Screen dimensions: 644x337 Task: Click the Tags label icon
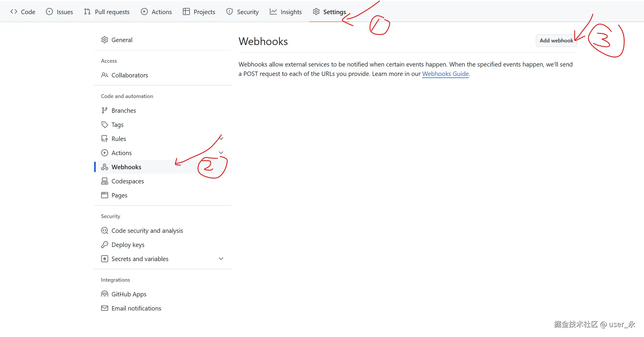coord(104,124)
